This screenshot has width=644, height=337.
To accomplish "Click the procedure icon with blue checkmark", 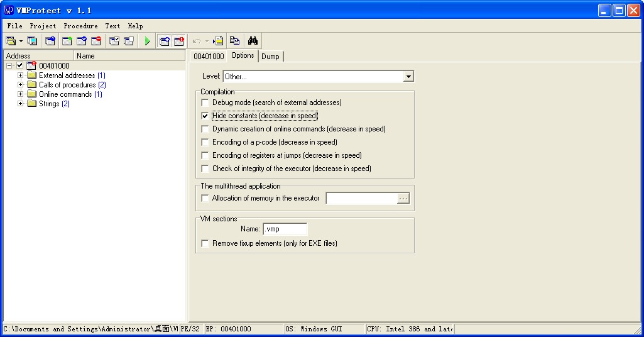I will click(x=82, y=41).
